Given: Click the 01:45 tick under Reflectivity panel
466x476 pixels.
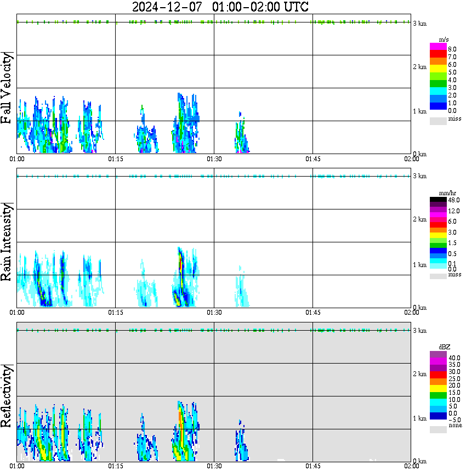Looking at the screenshot, I should [x=312, y=466].
